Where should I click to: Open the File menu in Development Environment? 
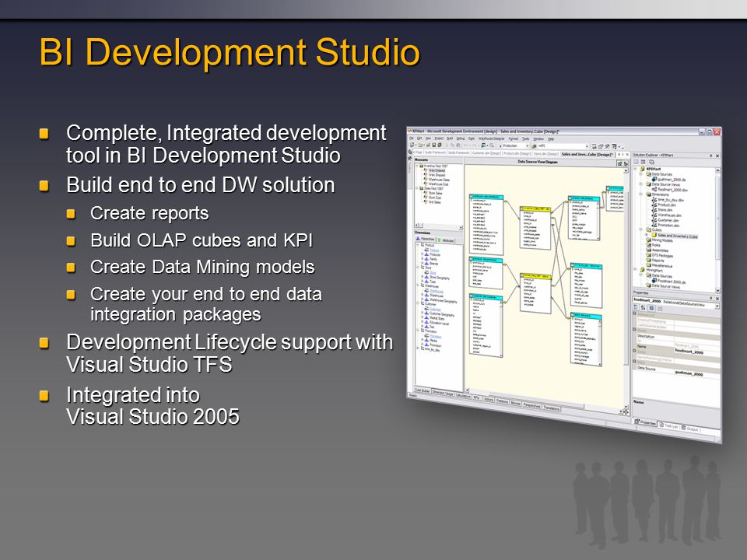[x=411, y=138]
